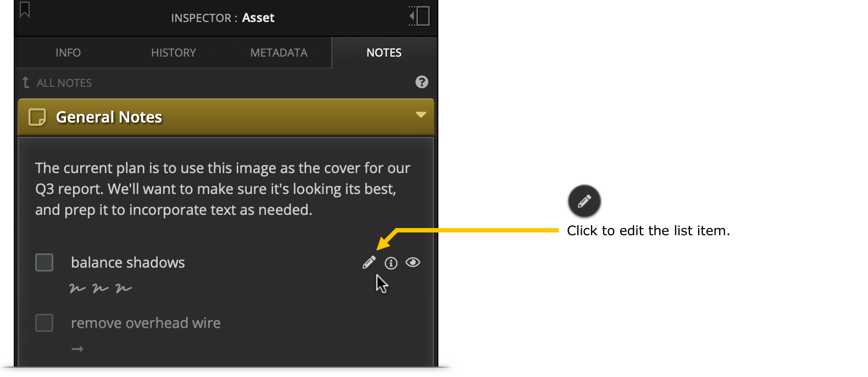Click the pencil icon to edit balance shadows
This screenshot has width=868, height=377.
369,262
